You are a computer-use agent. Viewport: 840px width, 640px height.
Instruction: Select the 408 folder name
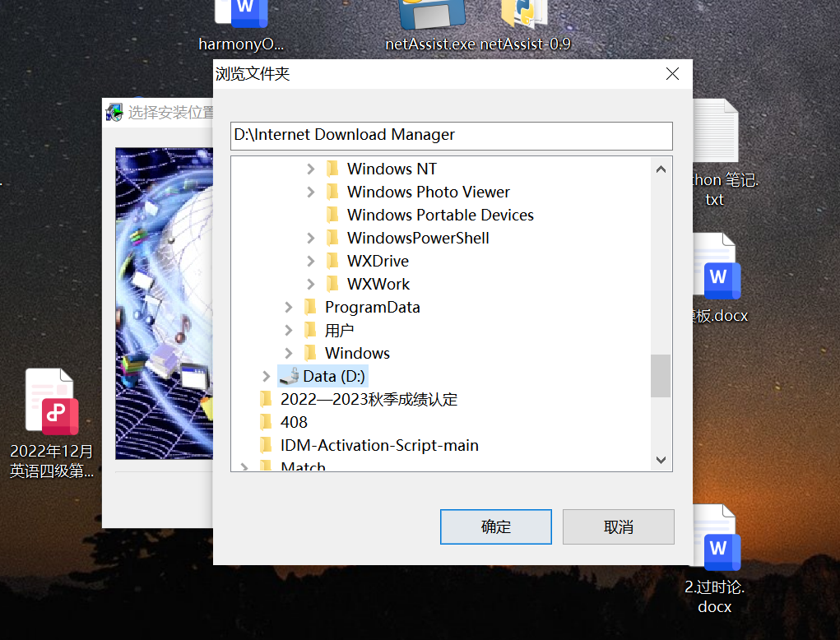tap(294, 423)
